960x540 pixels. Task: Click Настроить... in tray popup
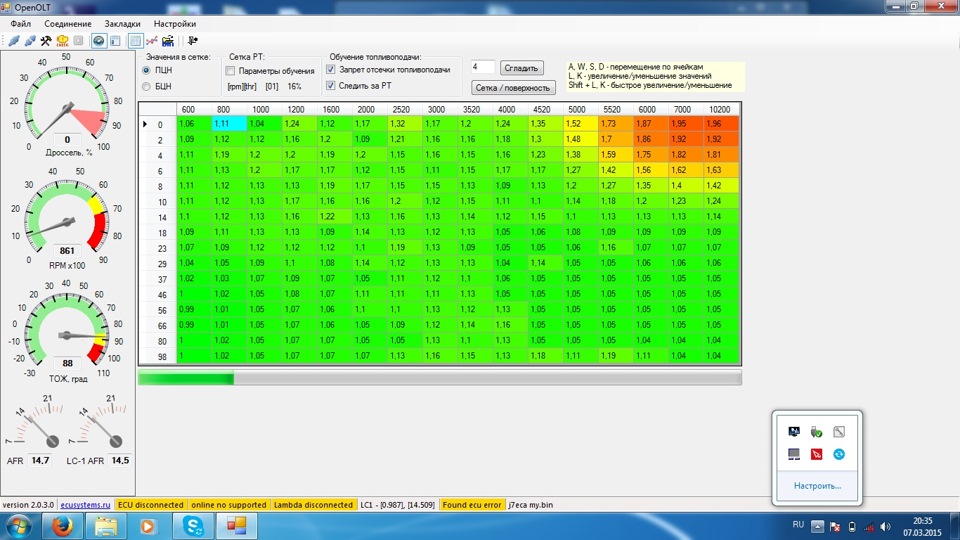(x=817, y=486)
